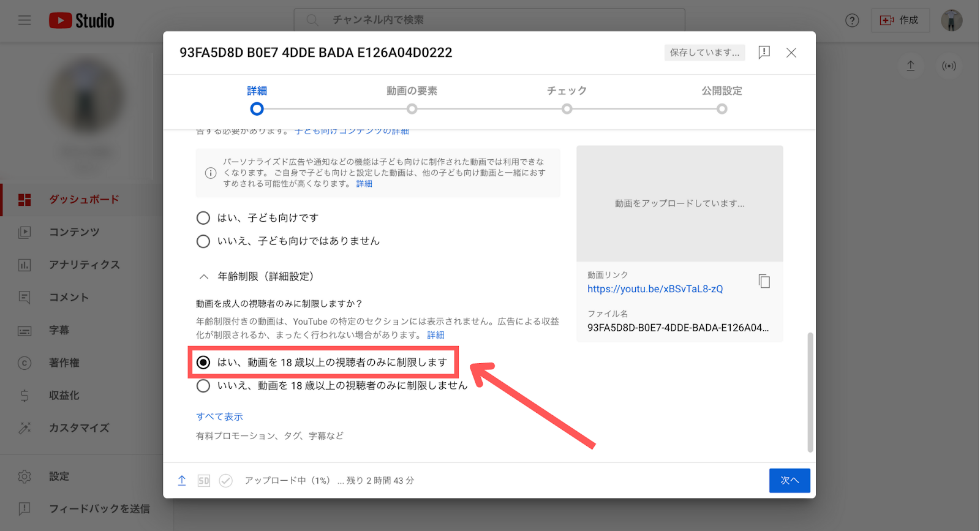
Task: Click the file name 93FA5D8D-B0E7-4DDE-BADA-E126A04... text
Action: [x=678, y=328]
